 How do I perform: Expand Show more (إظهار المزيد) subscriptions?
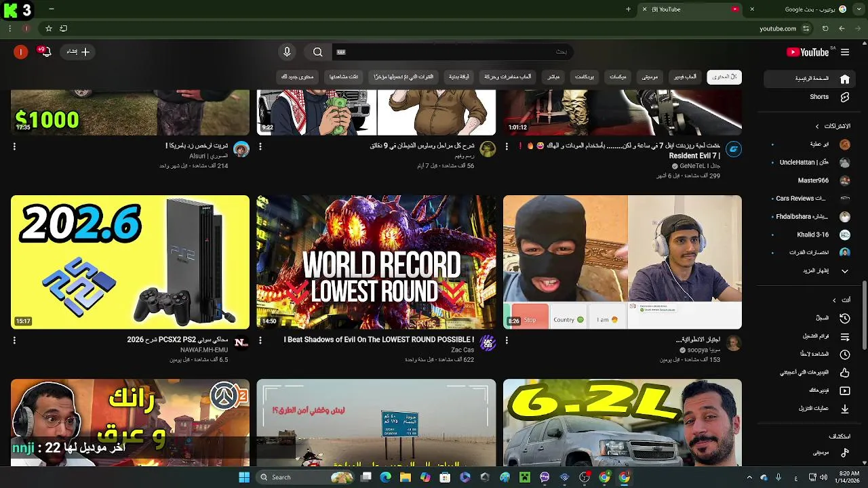[x=811, y=270]
